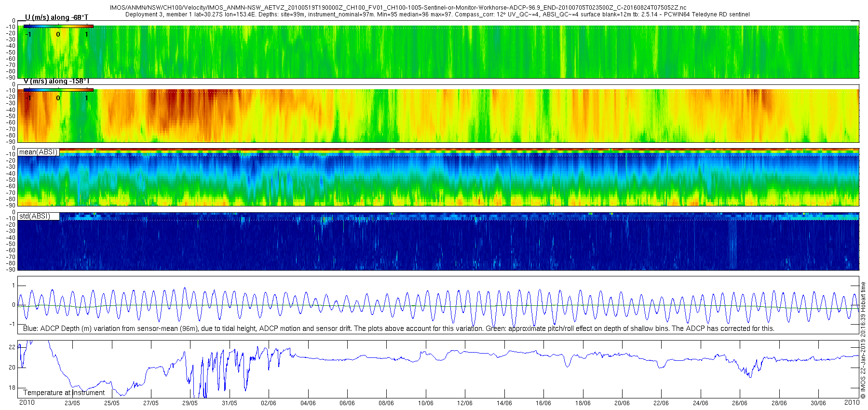Click the 22 tick on temperature axis
868x410 pixels.
(13, 347)
